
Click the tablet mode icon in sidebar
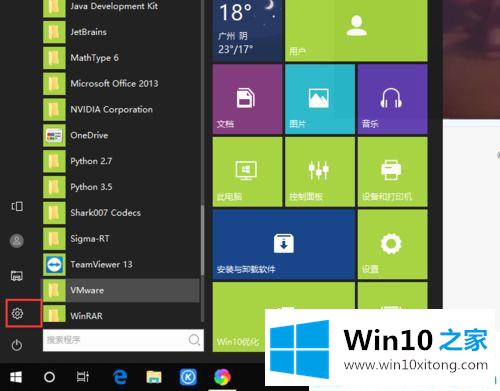pyautogui.click(x=17, y=206)
